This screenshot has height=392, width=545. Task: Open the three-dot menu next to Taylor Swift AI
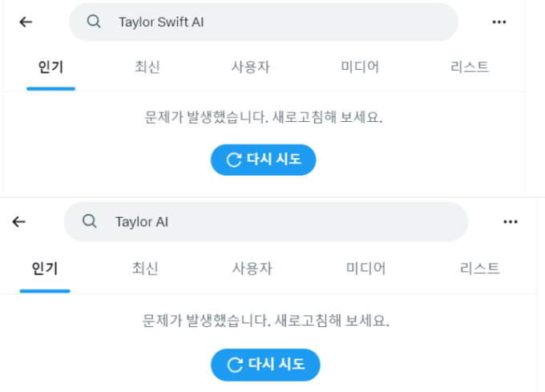(499, 22)
